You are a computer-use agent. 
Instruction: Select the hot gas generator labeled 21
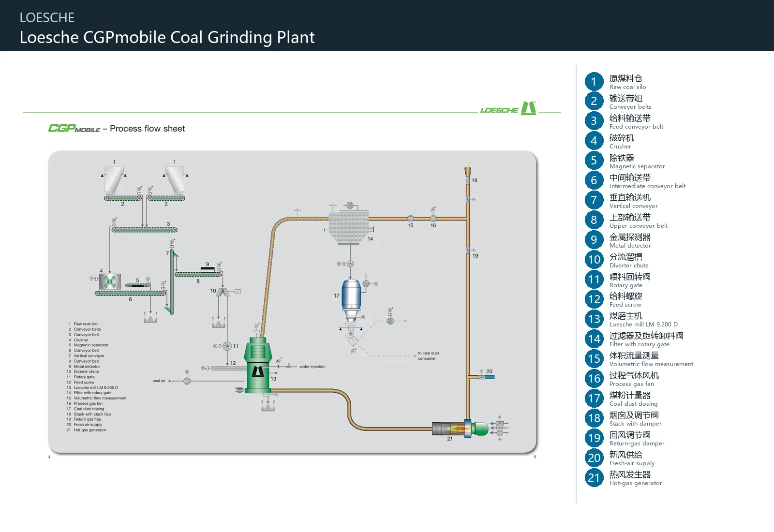(460, 429)
